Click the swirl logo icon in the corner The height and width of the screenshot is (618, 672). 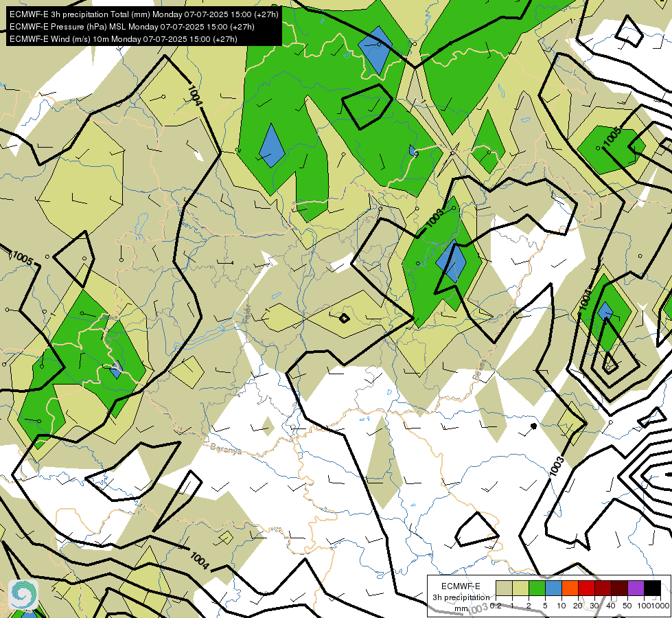23,594
